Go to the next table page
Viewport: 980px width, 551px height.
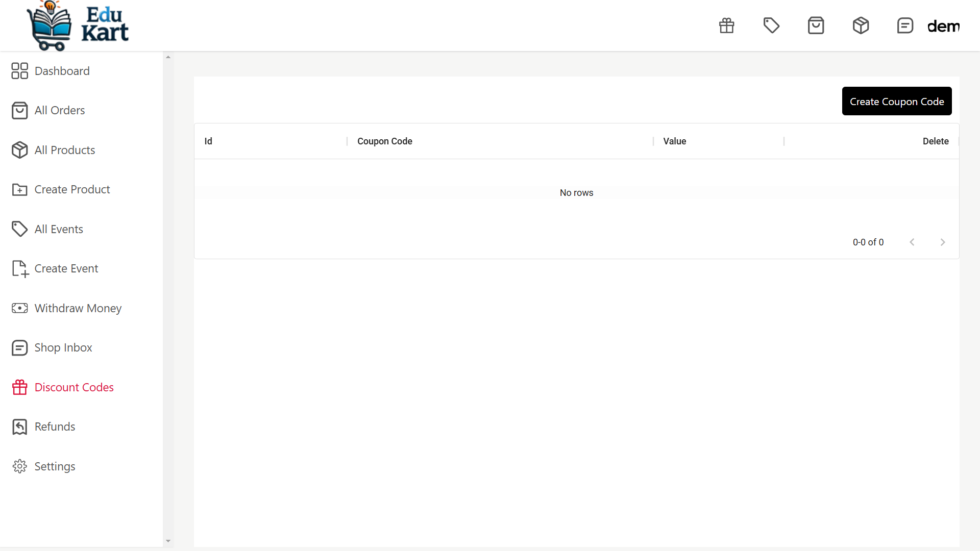(x=943, y=242)
